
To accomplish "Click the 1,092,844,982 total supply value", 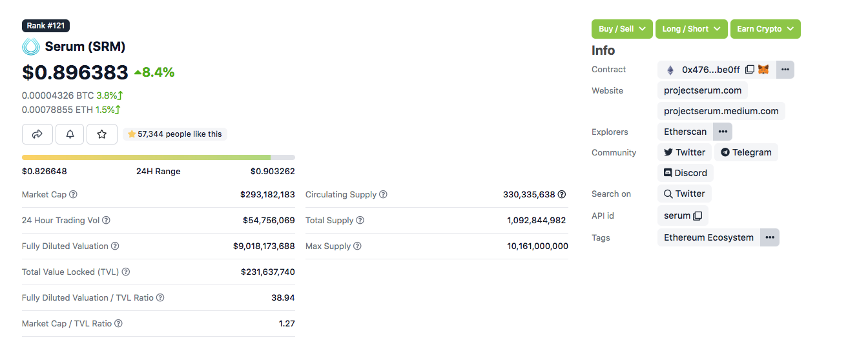I will click(537, 220).
